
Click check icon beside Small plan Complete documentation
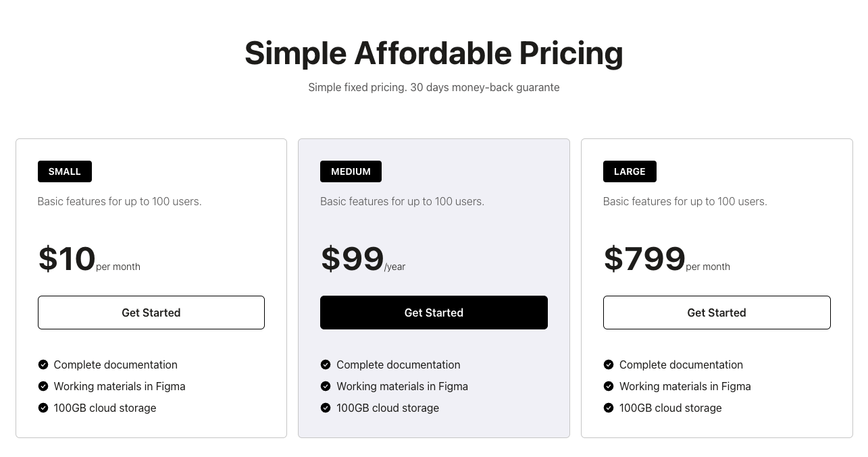coord(43,365)
